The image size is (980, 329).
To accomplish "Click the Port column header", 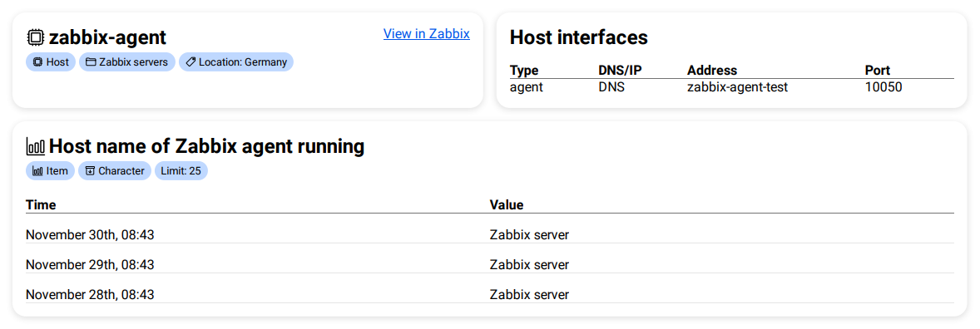I will click(878, 71).
